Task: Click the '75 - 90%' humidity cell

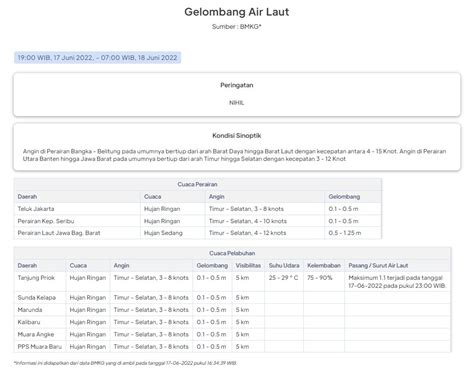Action: 320,278
